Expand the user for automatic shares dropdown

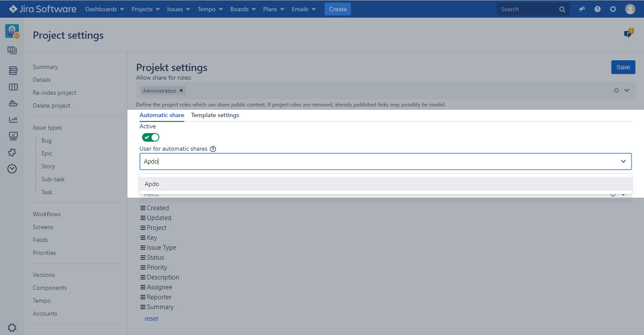tap(623, 161)
